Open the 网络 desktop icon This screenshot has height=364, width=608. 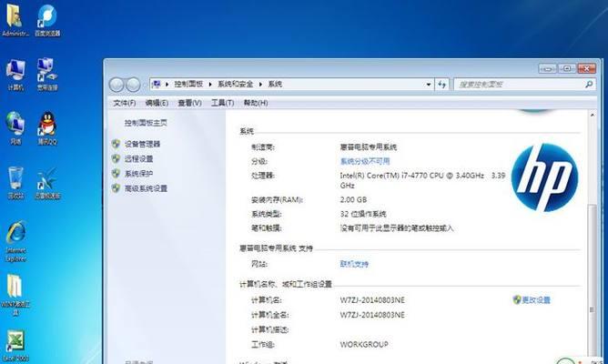pos(15,128)
